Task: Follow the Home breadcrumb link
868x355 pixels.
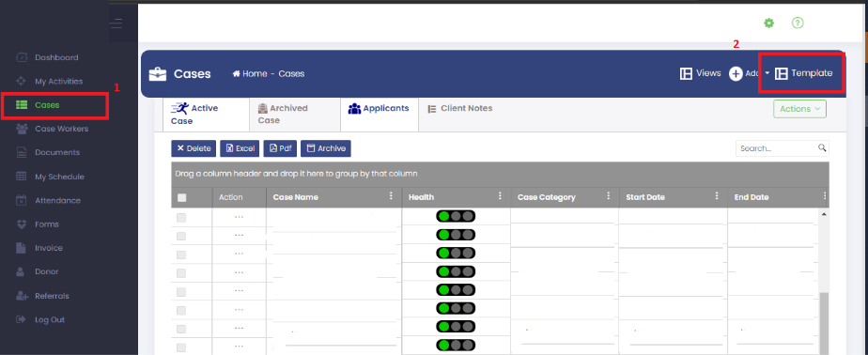Action: point(250,73)
